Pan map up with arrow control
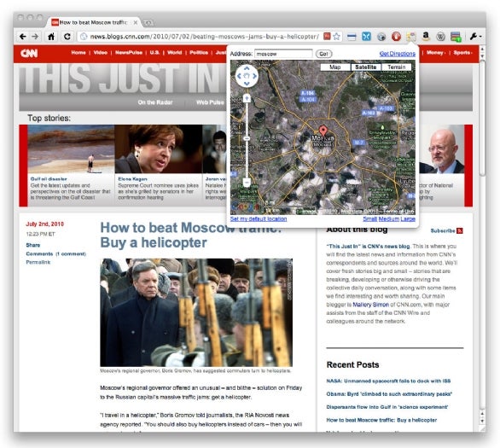The image size is (500, 448). [247, 68]
